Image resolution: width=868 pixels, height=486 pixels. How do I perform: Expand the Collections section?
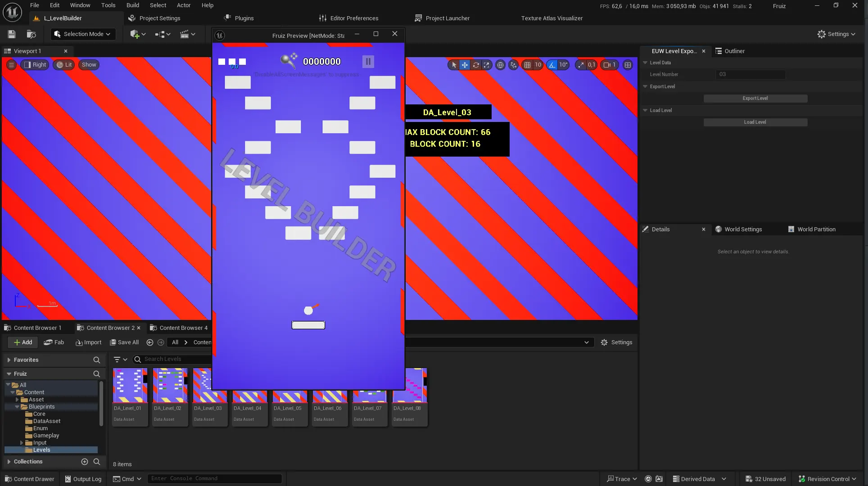pos(9,462)
